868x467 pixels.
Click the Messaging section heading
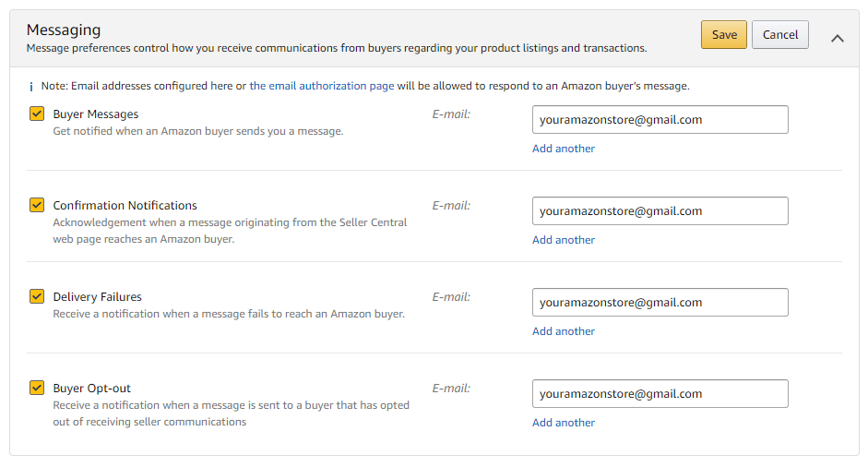[64, 30]
